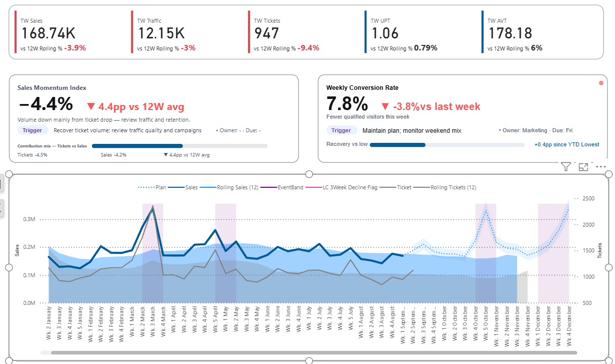The image size is (615, 364).
Task: Select the TW Sales KPI card value
Action: click(x=48, y=34)
